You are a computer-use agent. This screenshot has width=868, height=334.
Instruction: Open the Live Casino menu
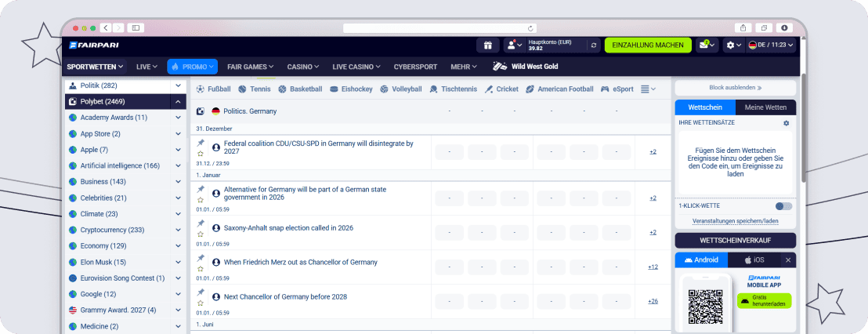tap(356, 67)
